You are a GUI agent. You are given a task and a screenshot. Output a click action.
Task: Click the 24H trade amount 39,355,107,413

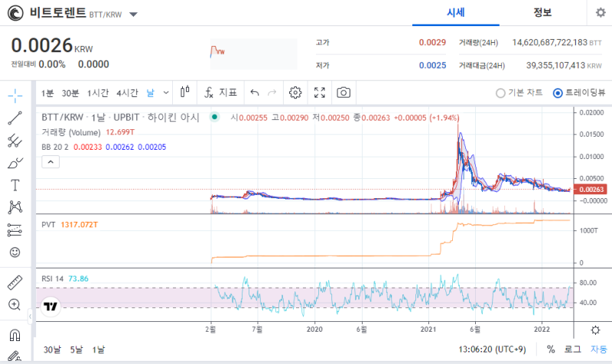[556, 65]
